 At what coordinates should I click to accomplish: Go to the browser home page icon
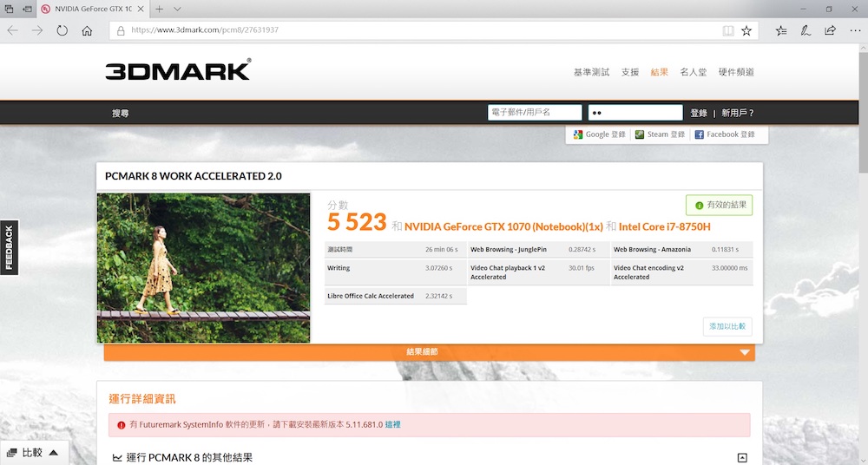click(87, 30)
